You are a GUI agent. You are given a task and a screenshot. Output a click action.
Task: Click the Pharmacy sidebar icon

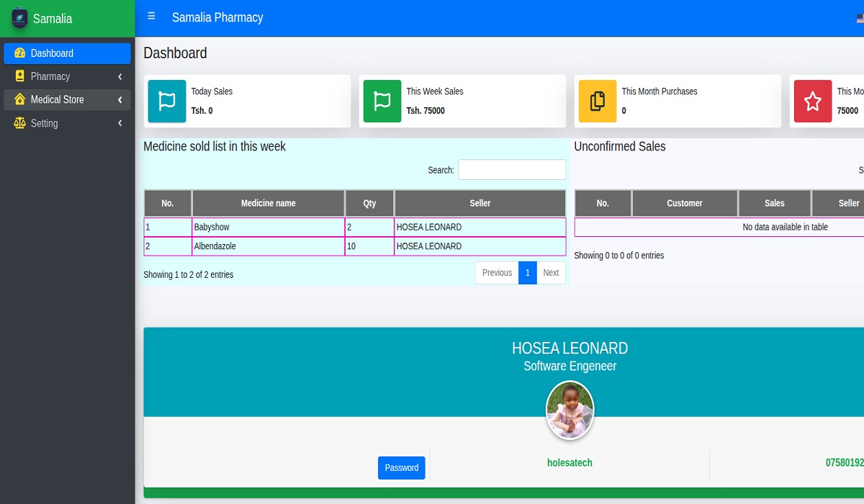(x=19, y=76)
